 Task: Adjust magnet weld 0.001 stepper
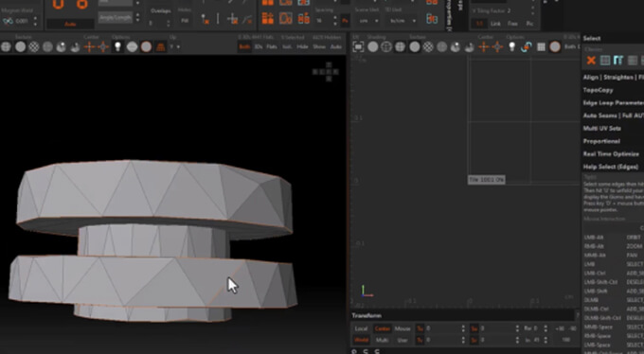click(x=34, y=21)
